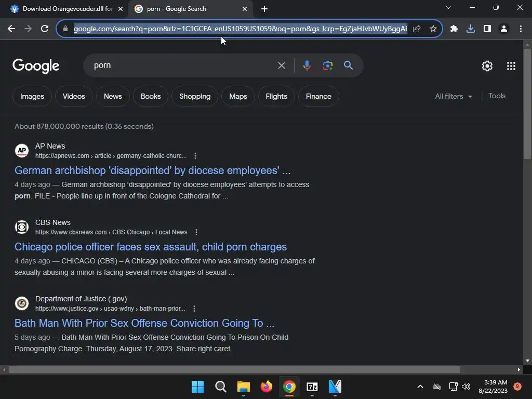The width and height of the screenshot is (532, 399).
Task: Show hidden system tray icons
Action: (x=420, y=387)
